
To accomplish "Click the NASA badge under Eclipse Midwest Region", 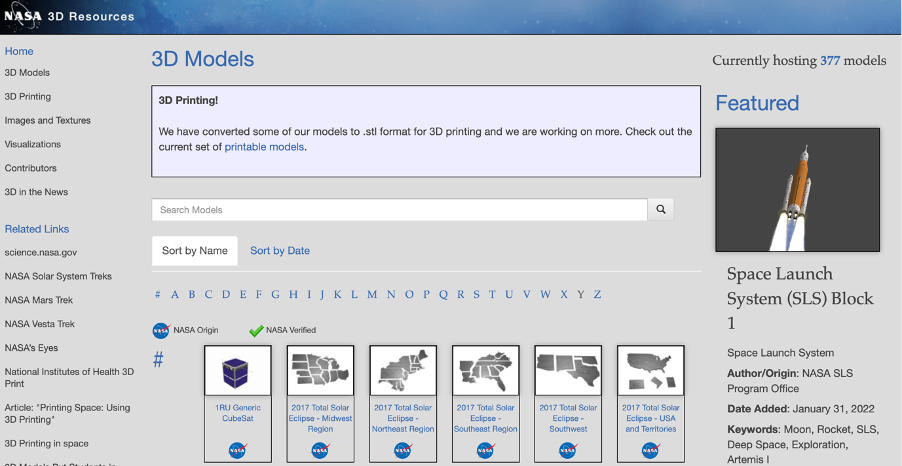I will click(320, 450).
